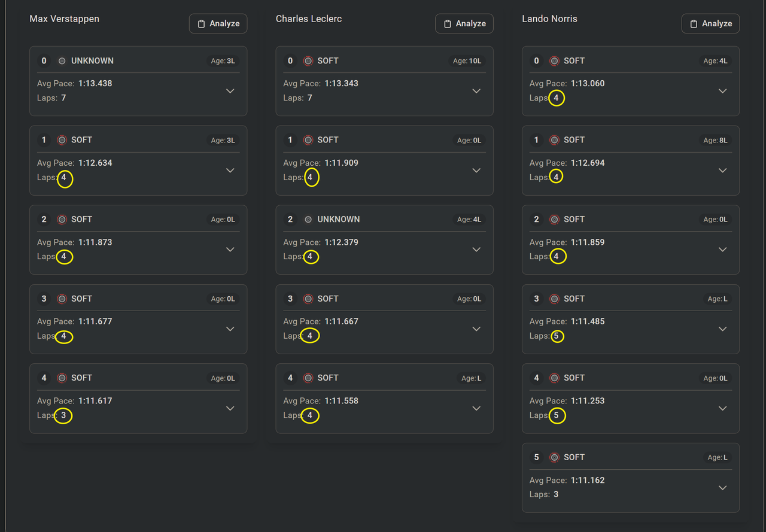The height and width of the screenshot is (532, 766).
Task: Click the soft tyre icon in Leclerc stint 3
Action: coord(308,299)
